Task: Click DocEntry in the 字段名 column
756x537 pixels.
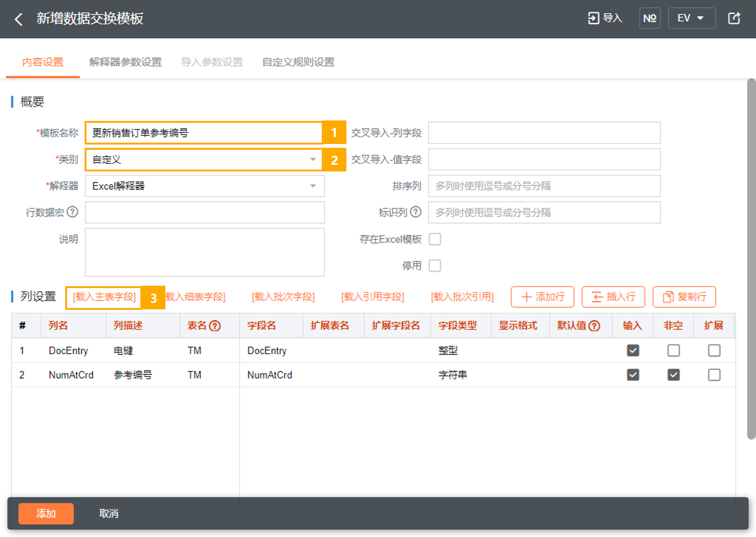Action: tap(267, 351)
